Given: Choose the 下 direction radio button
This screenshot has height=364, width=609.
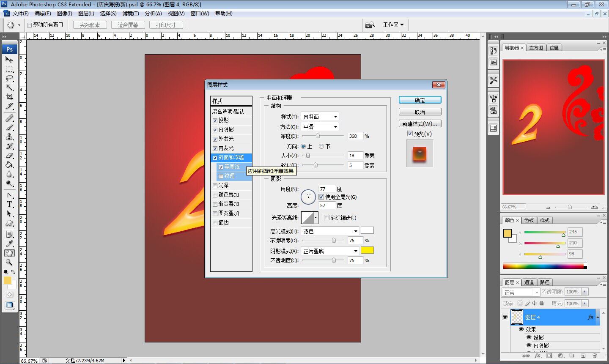Looking at the screenshot, I should [321, 146].
